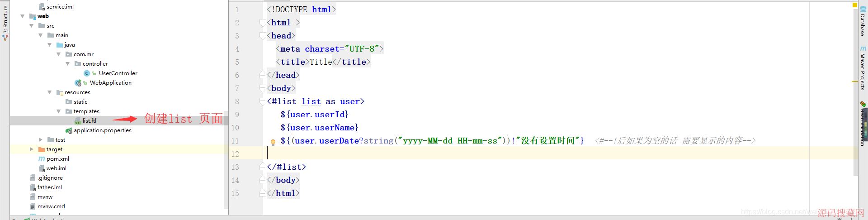868x220 pixels.
Task: Open UserController class in project tree
Action: click(118, 73)
